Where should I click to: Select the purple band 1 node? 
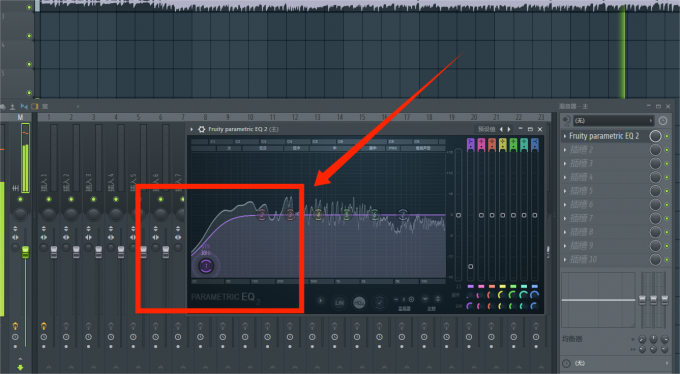click(x=206, y=266)
